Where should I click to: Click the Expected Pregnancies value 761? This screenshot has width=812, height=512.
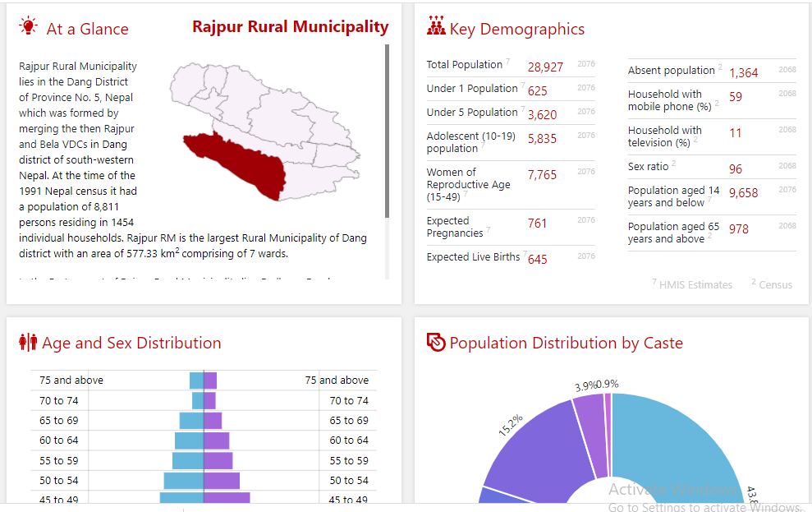pyautogui.click(x=538, y=224)
